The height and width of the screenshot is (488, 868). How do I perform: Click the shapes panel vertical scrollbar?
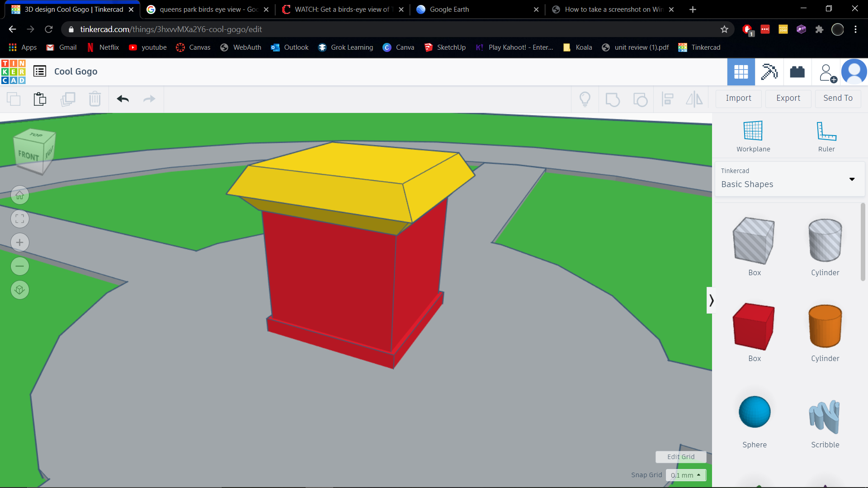(x=863, y=242)
